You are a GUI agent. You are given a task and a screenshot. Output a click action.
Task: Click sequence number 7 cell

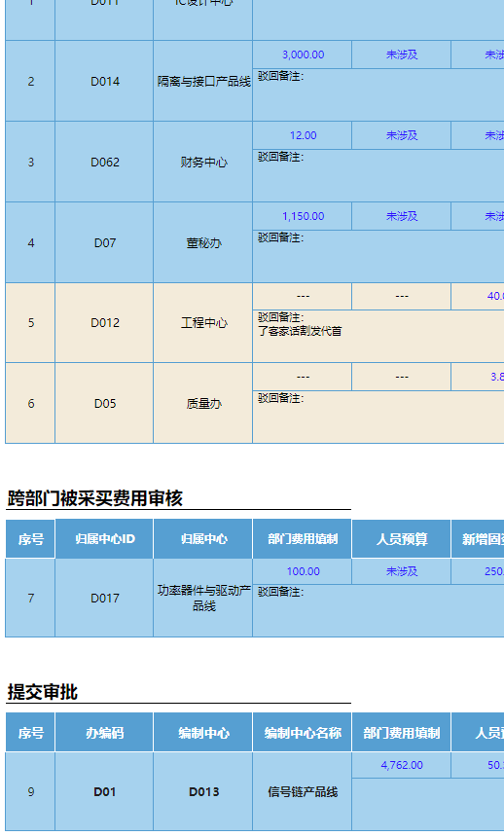[30, 598]
